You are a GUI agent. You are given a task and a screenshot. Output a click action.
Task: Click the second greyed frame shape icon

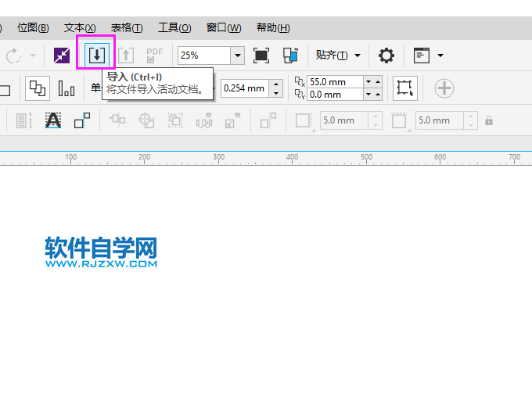click(x=400, y=120)
